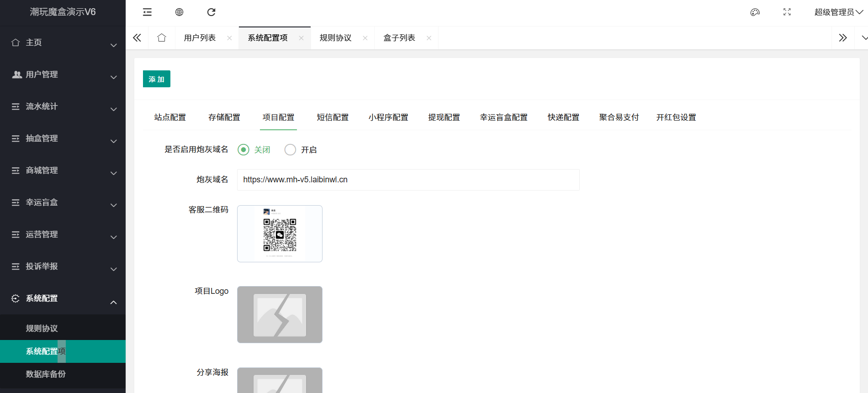Open the 小程序配置 config tab
Viewport: 868px width, 393px height.
pyautogui.click(x=388, y=117)
